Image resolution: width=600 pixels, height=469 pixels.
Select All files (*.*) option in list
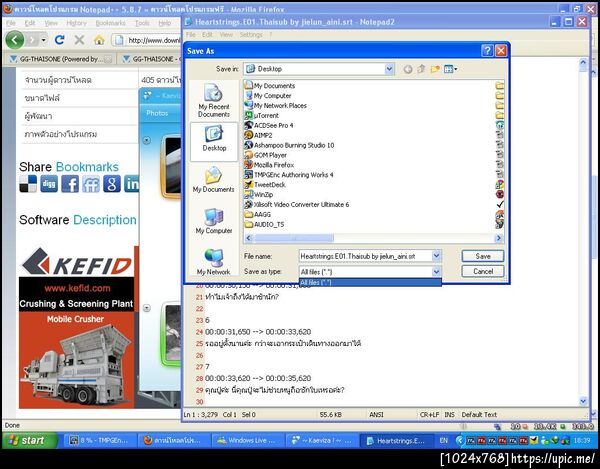pos(370,283)
